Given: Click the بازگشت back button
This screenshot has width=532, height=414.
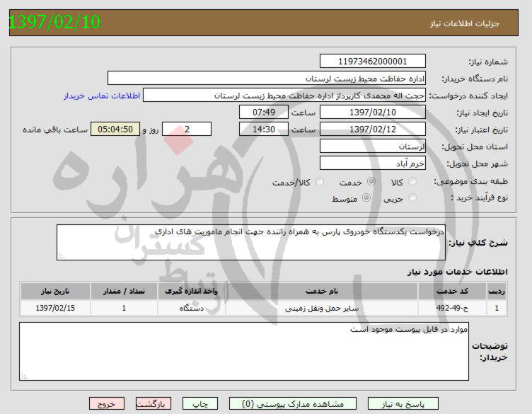Looking at the screenshot, I should click(154, 404).
